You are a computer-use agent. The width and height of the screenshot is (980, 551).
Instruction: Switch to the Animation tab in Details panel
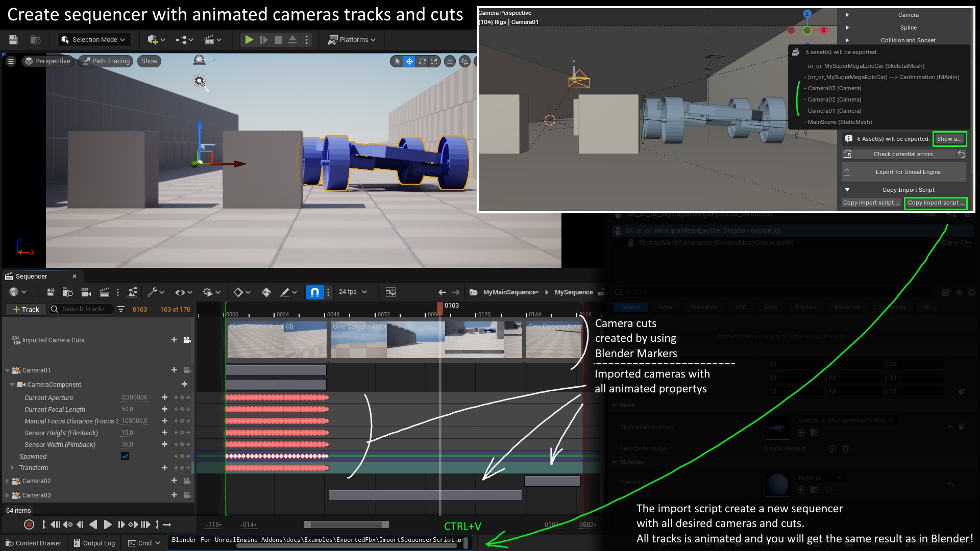pos(704,307)
